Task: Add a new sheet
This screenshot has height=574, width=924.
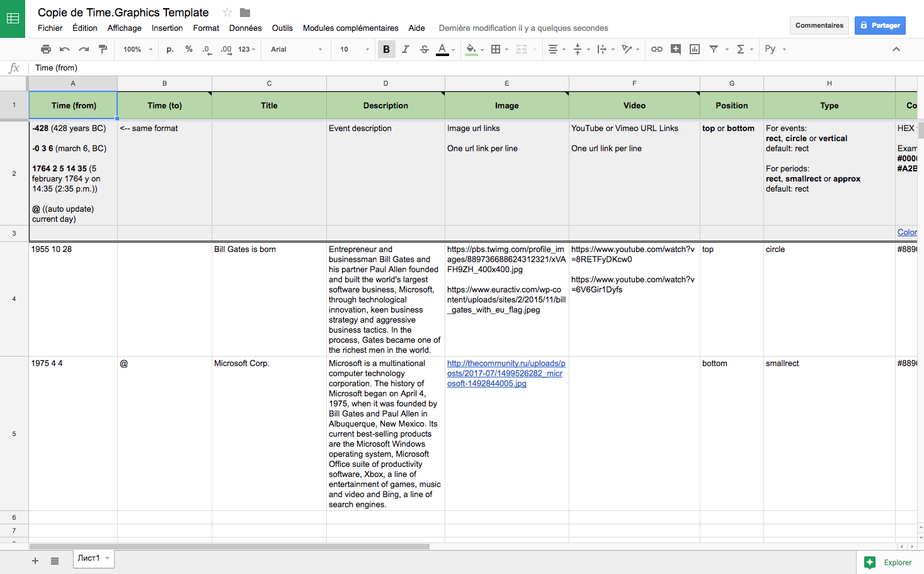Action: pyautogui.click(x=35, y=561)
